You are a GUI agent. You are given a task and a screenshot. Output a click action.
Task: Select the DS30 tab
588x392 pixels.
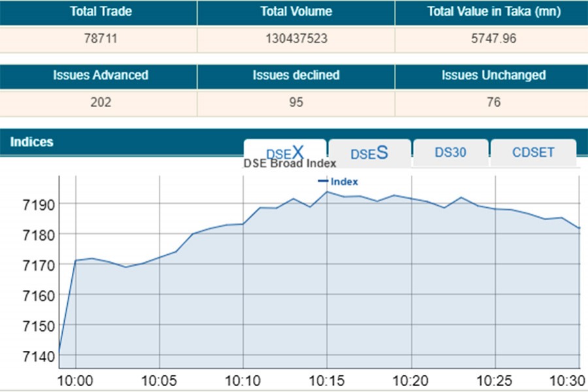tap(450, 152)
